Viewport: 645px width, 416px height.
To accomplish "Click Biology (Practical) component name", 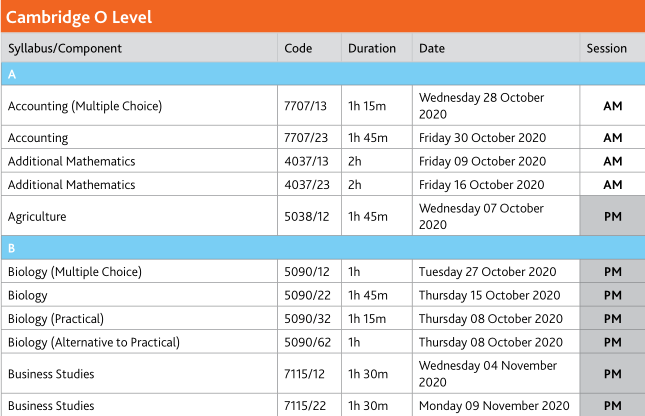I will pos(56,319).
